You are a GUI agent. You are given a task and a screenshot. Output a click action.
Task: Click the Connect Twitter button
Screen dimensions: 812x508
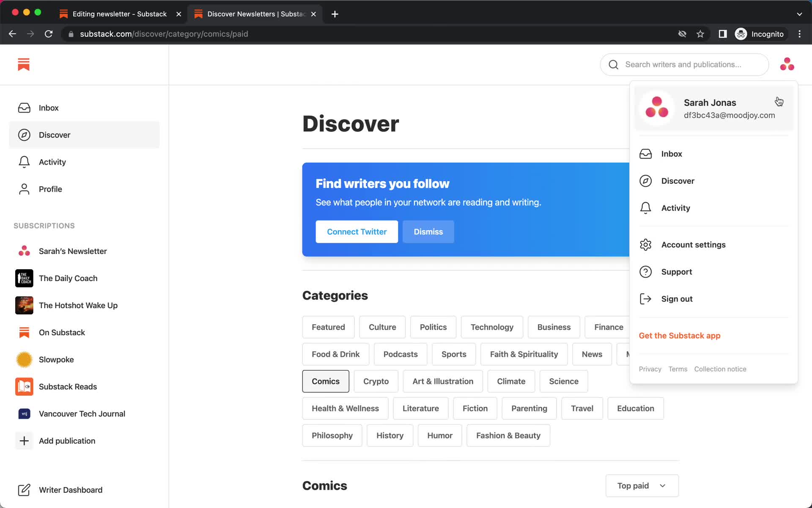click(x=357, y=231)
